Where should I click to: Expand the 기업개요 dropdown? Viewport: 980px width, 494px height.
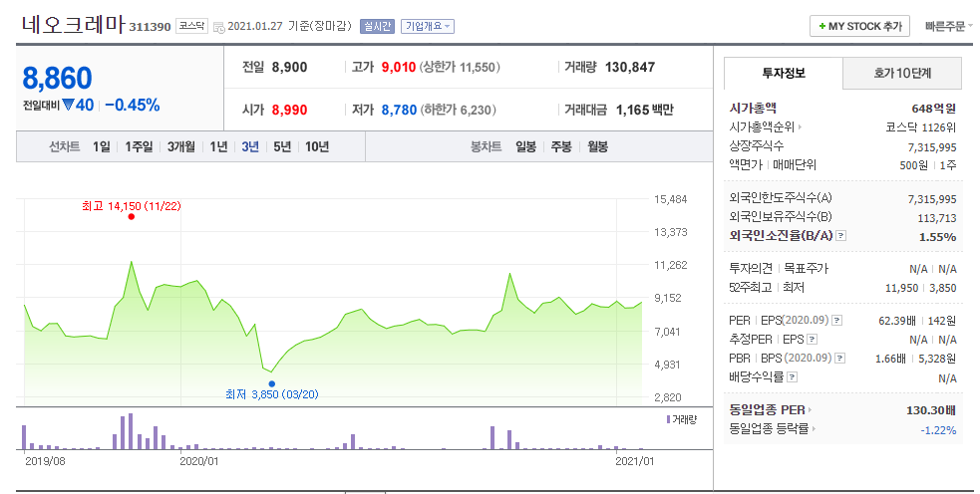tap(428, 26)
